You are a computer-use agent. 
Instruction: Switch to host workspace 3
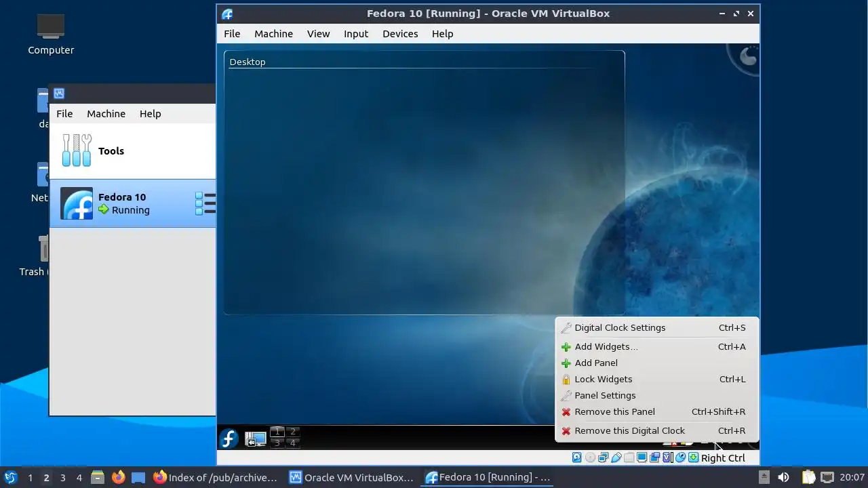(x=62, y=477)
